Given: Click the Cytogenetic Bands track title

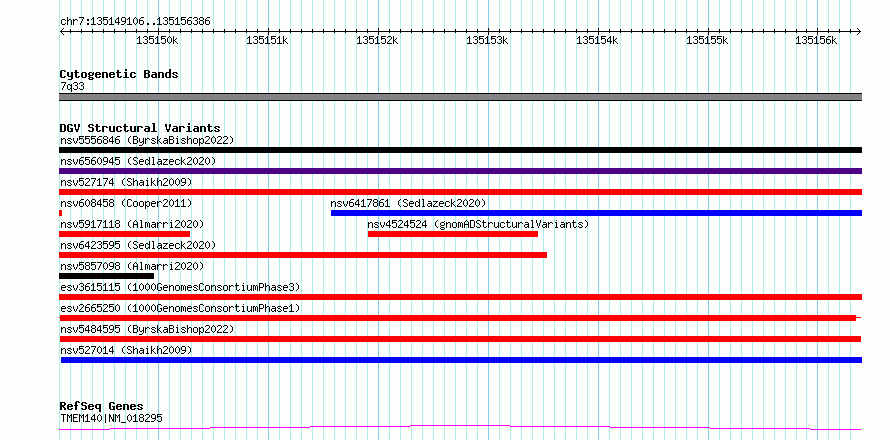Looking at the screenshot, I should 119,74.
